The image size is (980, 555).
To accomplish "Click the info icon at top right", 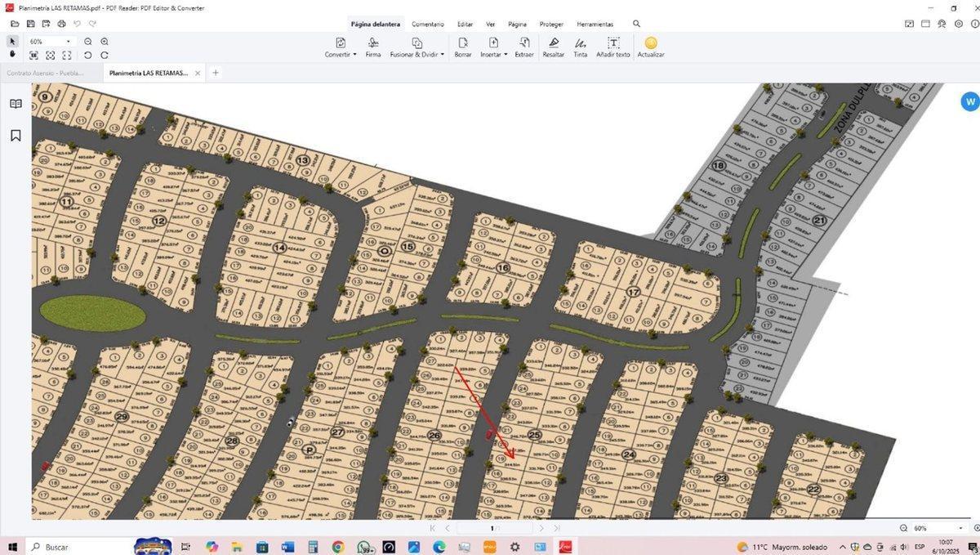I will (975, 24).
